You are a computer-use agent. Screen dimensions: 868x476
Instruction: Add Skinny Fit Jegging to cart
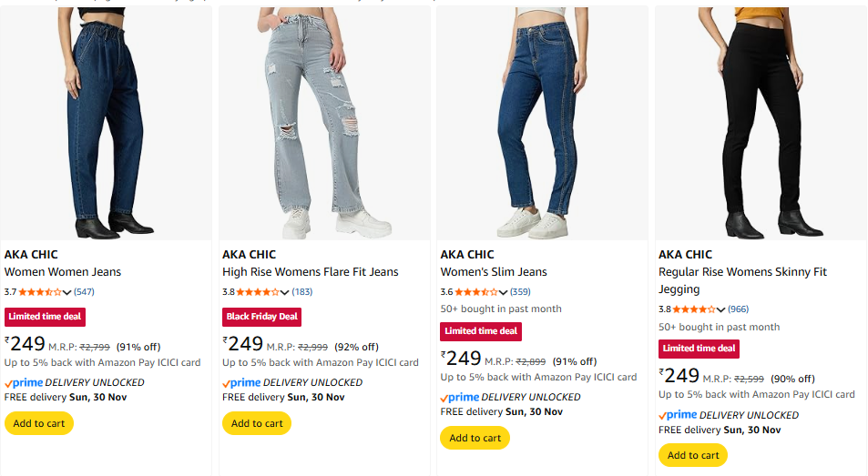(x=693, y=455)
